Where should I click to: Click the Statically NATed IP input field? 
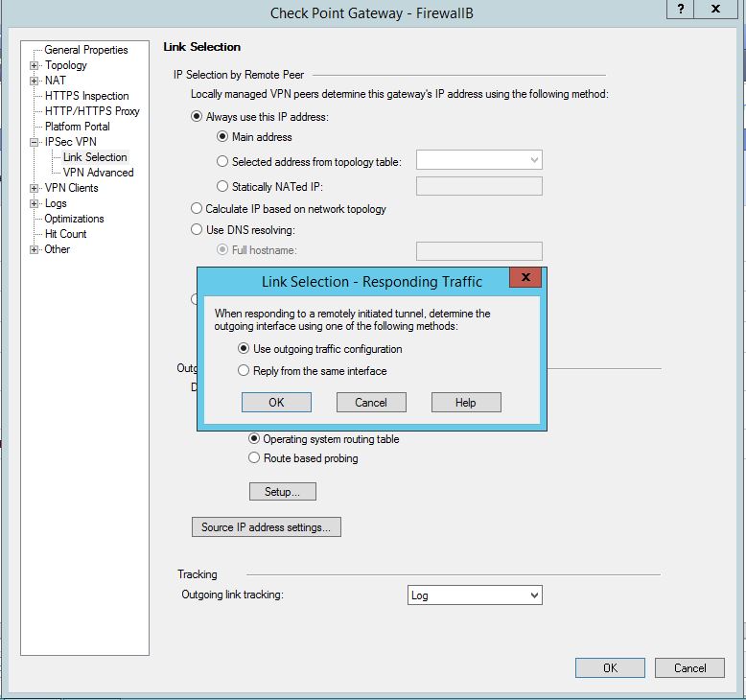(x=479, y=186)
